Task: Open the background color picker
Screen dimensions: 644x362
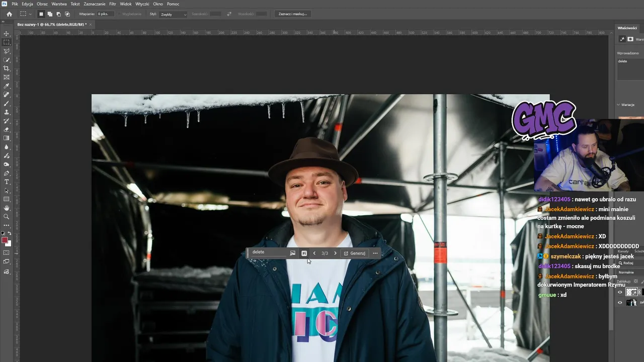Action: coord(9,244)
